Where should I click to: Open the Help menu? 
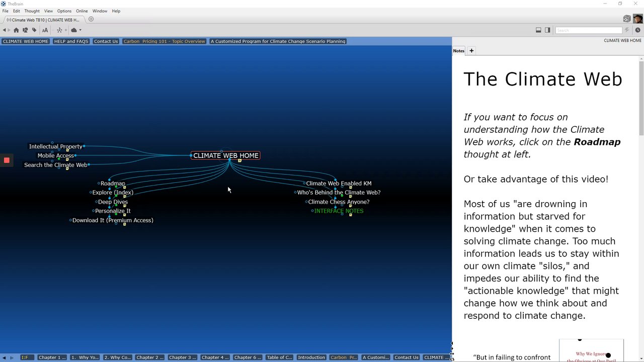click(116, 11)
